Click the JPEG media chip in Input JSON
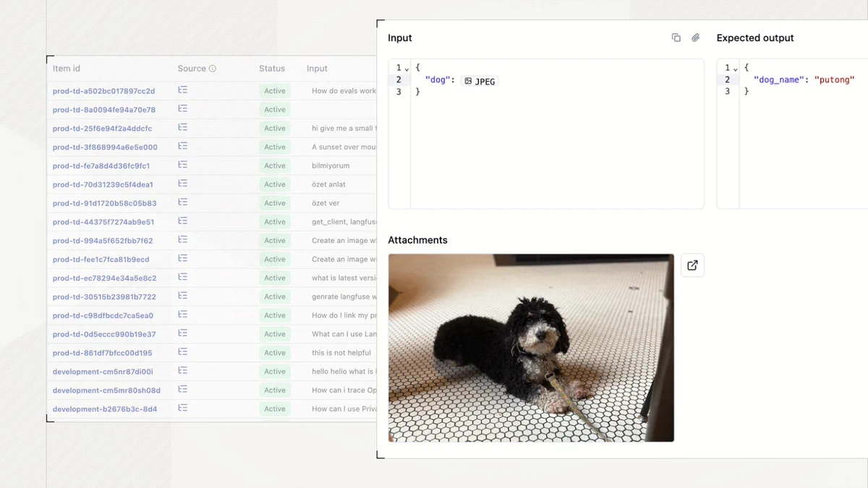This screenshot has width=868, height=488. 480,81
